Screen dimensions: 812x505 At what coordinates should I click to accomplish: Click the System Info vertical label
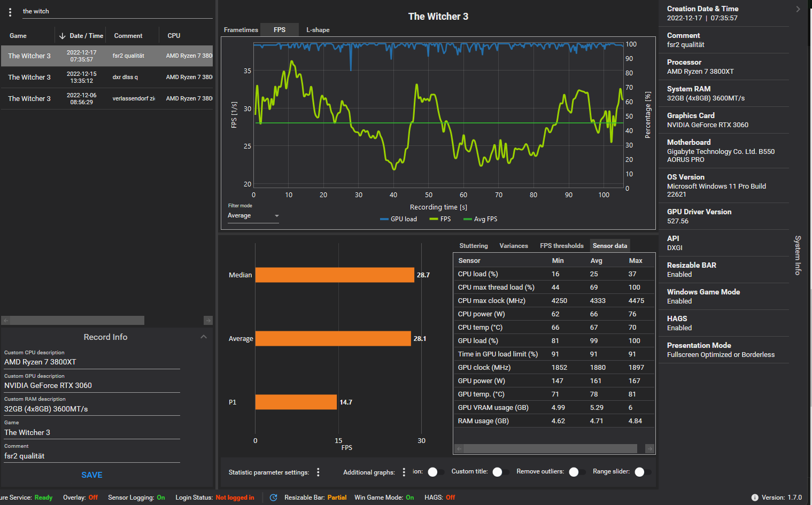point(798,255)
